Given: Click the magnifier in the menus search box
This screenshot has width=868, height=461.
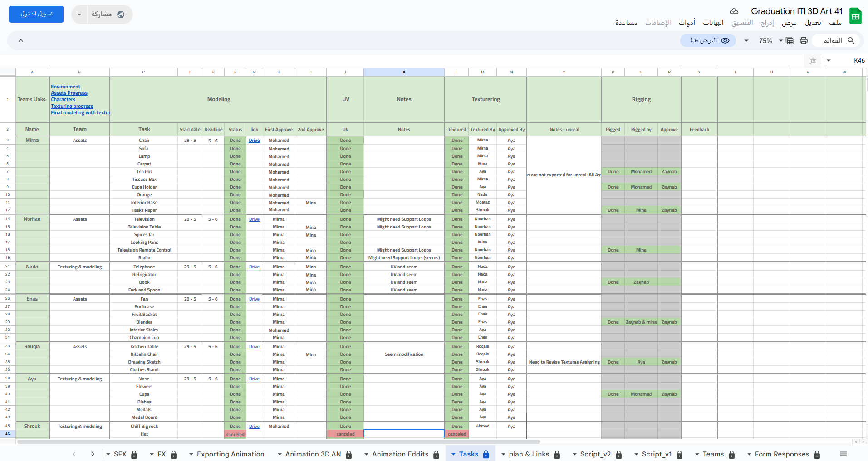Looking at the screenshot, I should (x=851, y=41).
